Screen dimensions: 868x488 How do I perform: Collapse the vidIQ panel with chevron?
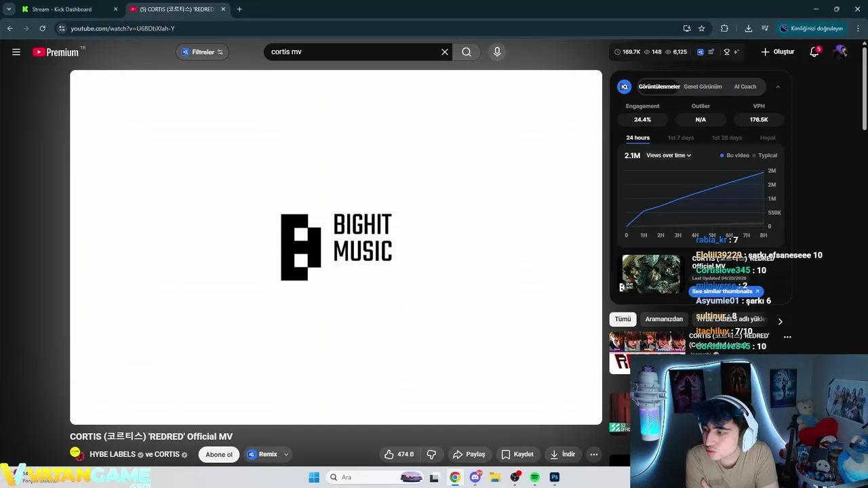[778, 87]
